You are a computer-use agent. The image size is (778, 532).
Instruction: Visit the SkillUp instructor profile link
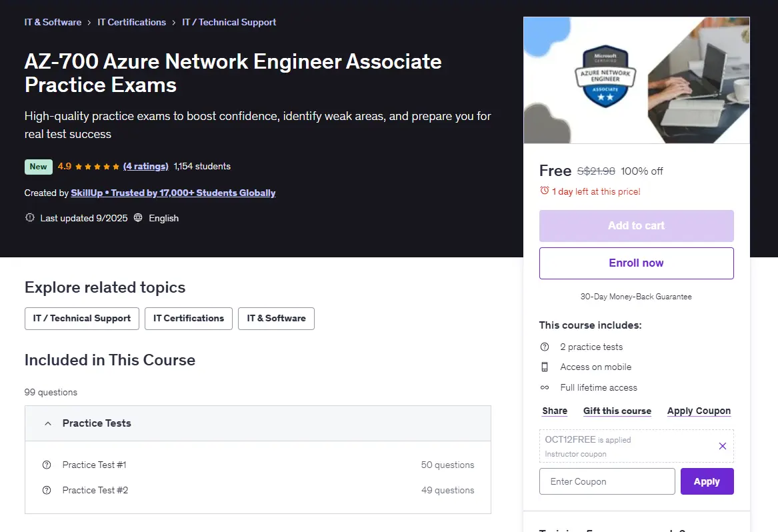(x=173, y=193)
